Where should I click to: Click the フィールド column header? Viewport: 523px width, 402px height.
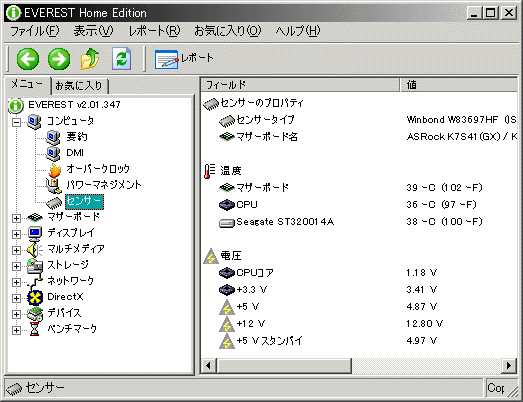tap(300, 85)
